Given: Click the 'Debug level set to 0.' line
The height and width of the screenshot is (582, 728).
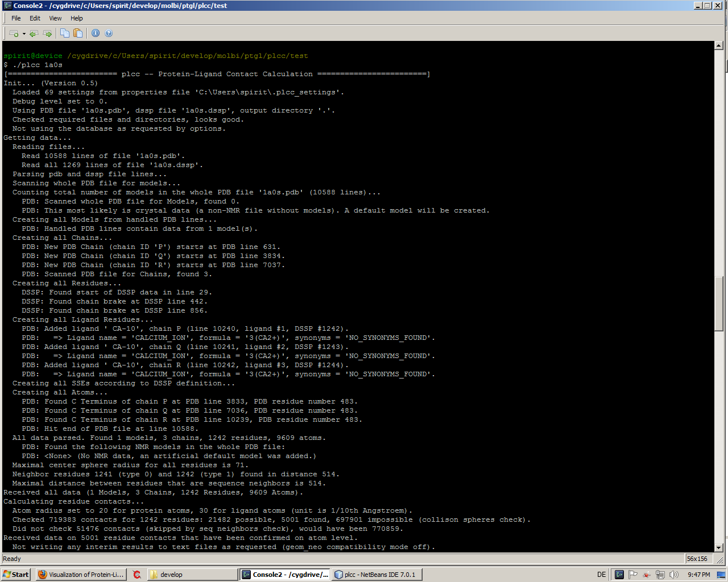Looking at the screenshot, I should pyautogui.click(x=60, y=101).
